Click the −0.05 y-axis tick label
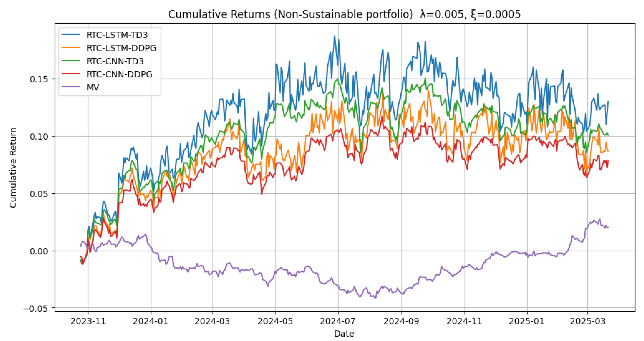The width and height of the screenshot is (644, 341). tap(35, 309)
